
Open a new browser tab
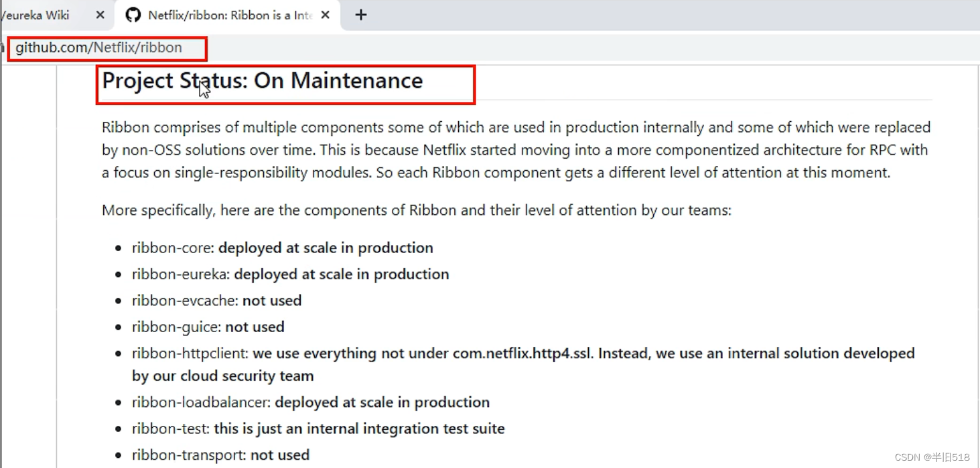360,15
